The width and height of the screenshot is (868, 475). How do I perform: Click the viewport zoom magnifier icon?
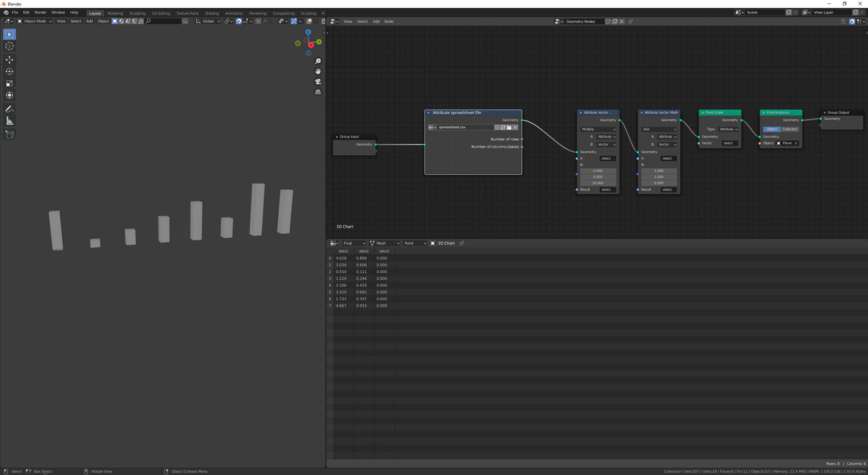(x=318, y=61)
